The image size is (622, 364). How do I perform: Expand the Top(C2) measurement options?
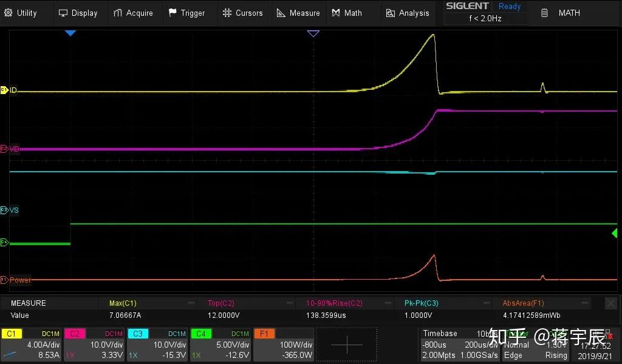pos(290,303)
